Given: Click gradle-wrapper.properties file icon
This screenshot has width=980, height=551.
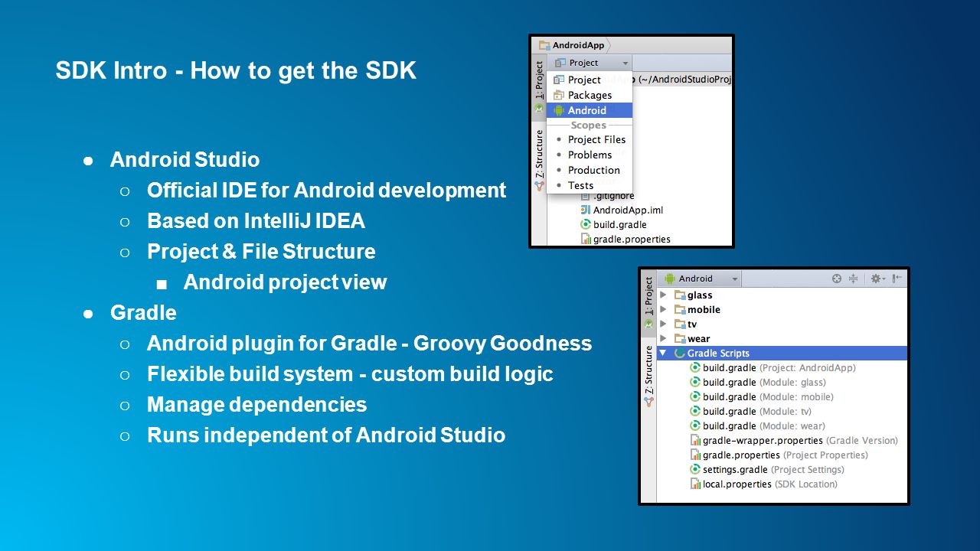Looking at the screenshot, I should click(696, 440).
